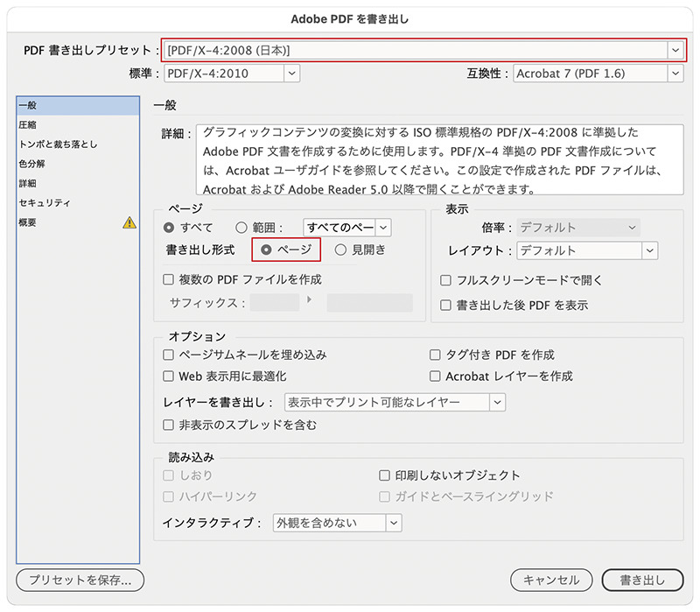Click the warning icon beside 概要
Viewport: 700px width, 612px height.
point(129,222)
